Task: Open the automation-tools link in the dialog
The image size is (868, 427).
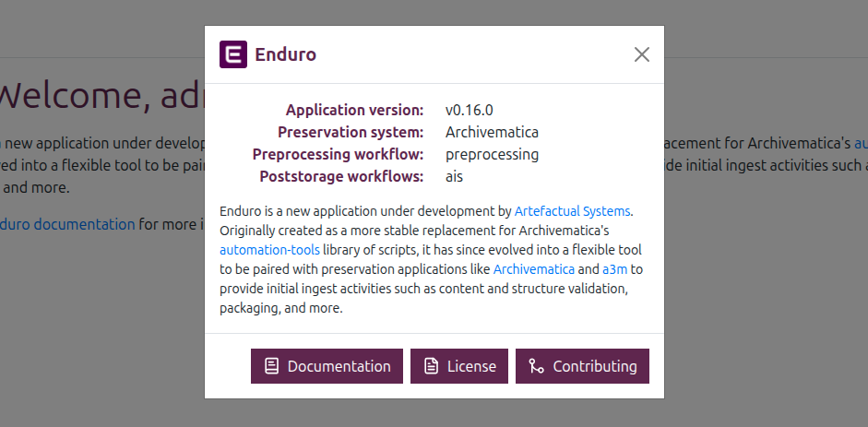Action: pos(269,250)
